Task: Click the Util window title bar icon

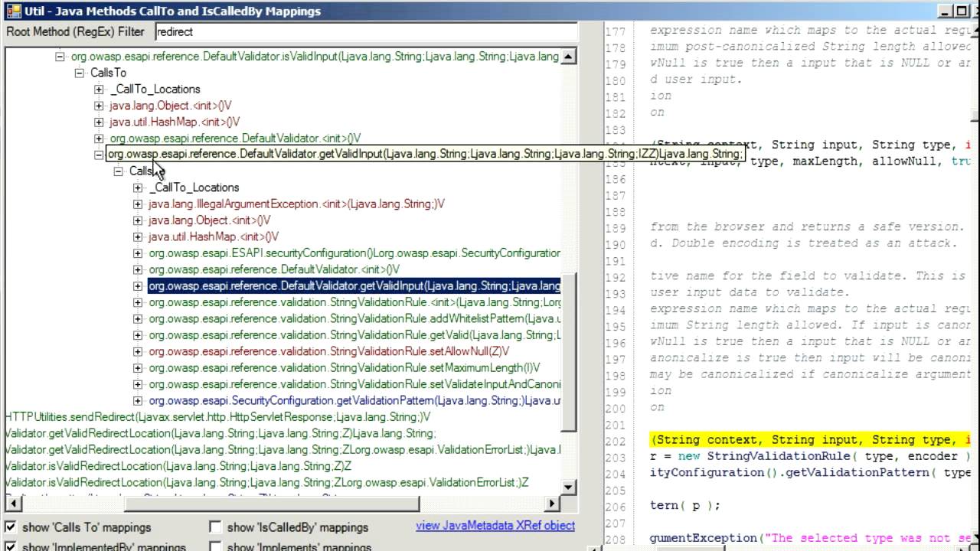Action: click(13, 11)
